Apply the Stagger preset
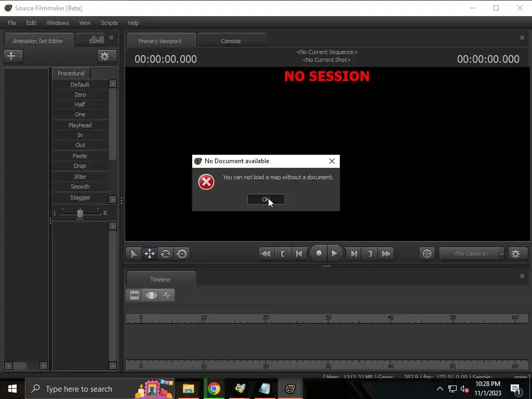 80,197
